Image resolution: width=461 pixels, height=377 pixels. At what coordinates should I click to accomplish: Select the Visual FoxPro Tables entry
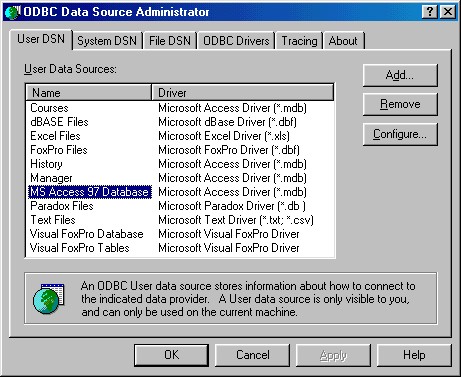80,248
